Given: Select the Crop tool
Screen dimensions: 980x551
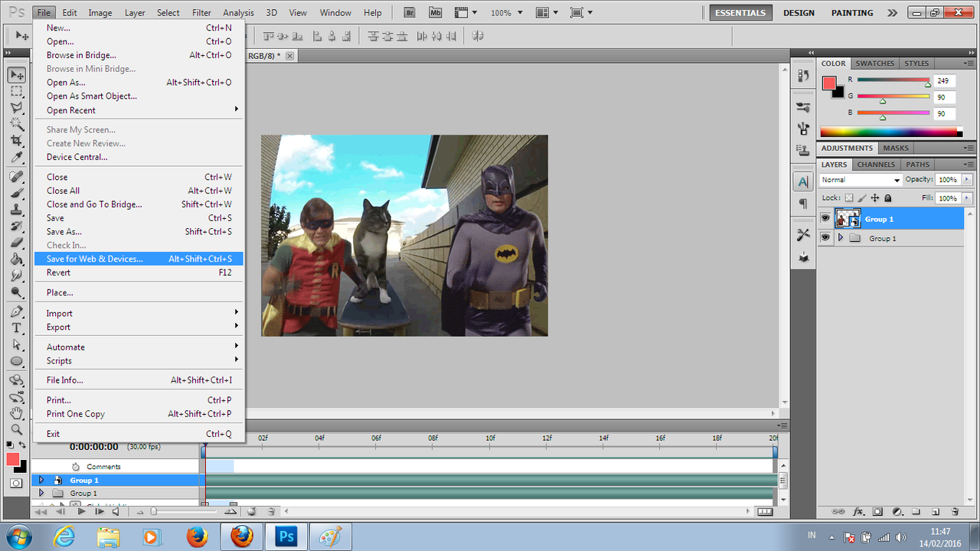Looking at the screenshot, I should click(x=16, y=141).
